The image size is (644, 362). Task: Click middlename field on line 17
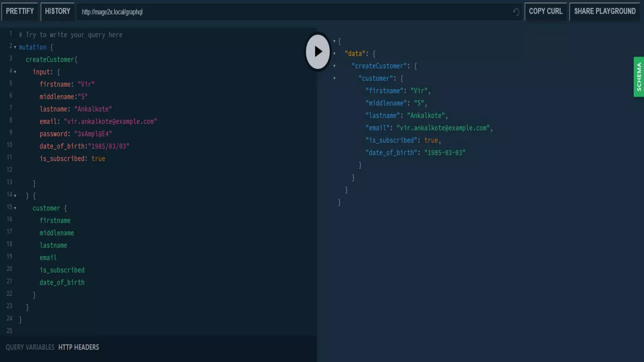[57, 233]
